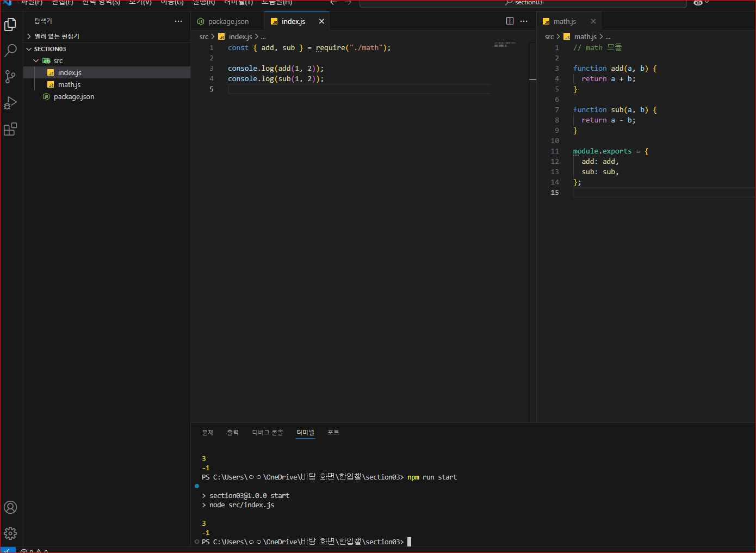Click the terminal prompt input line
Viewport: 756px width, 553px height.
click(x=306, y=542)
